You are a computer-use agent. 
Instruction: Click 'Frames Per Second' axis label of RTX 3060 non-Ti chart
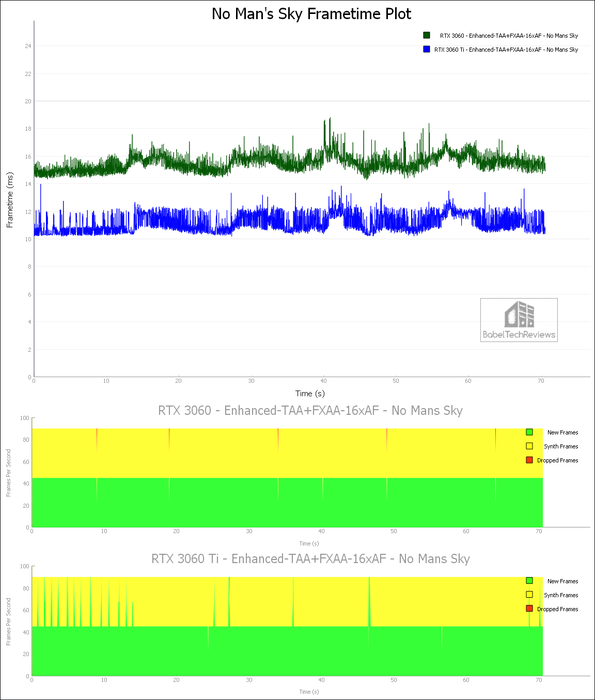8,473
